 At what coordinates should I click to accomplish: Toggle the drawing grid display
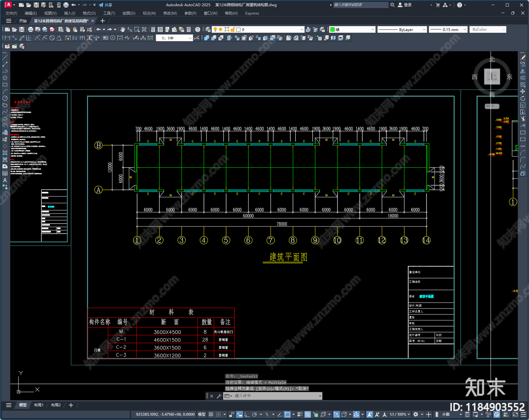211,414
